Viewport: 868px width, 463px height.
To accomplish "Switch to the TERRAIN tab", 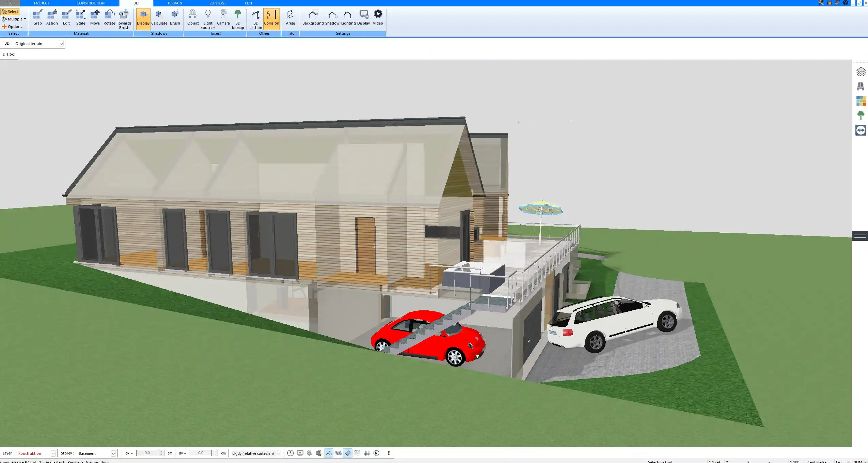I will pos(175,3).
